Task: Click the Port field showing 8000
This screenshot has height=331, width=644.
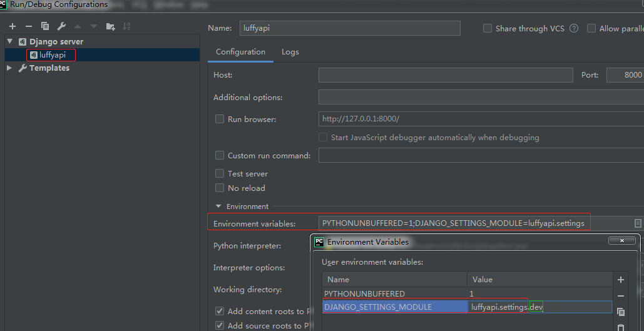Action: 625,74
